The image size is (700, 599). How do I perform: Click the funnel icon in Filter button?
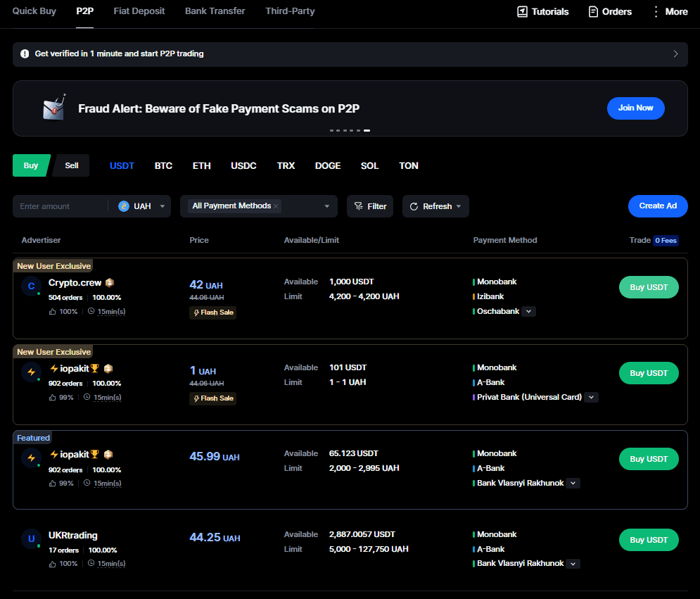coord(359,206)
